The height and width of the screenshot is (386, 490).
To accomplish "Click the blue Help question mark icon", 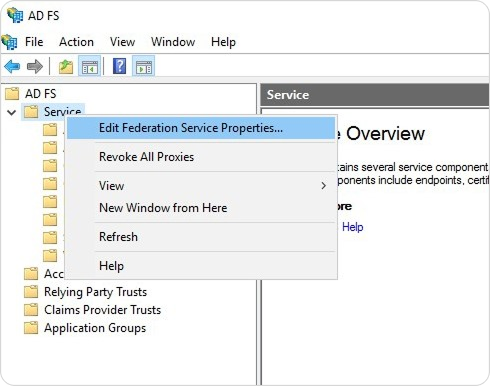I will tap(119, 66).
